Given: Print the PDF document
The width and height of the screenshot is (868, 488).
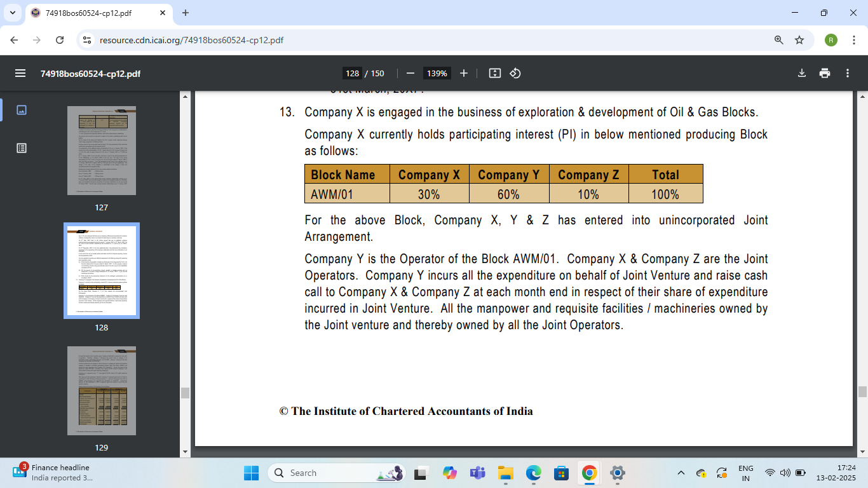Looking at the screenshot, I should pyautogui.click(x=825, y=73).
